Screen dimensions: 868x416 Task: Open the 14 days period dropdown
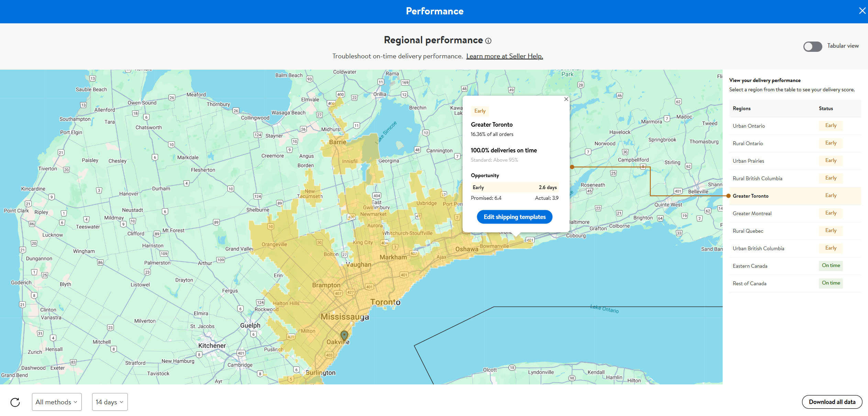pyautogui.click(x=110, y=402)
